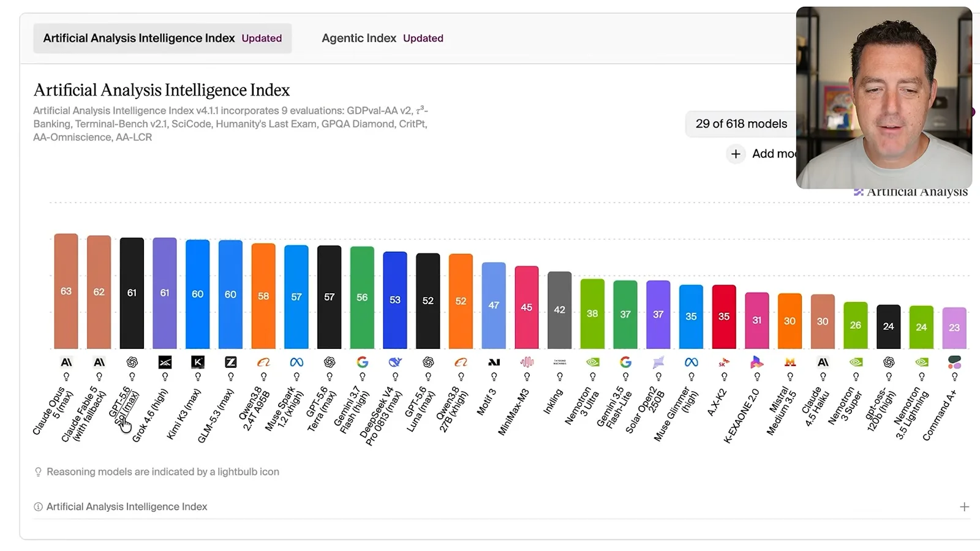Click the Claude Fable 5 bar showing 62
The height and width of the screenshot is (551, 980).
(99, 292)
